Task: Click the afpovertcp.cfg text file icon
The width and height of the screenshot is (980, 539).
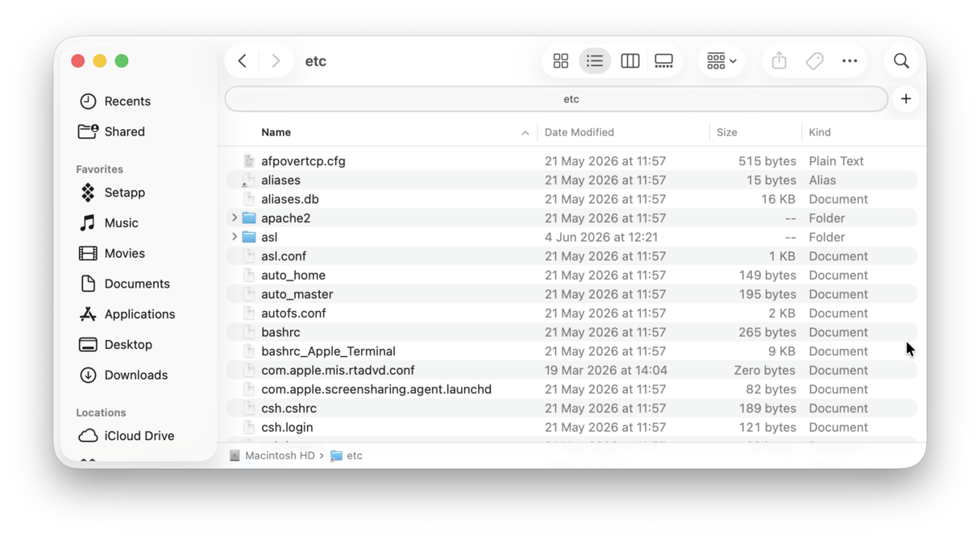Action: click(249, 161)
